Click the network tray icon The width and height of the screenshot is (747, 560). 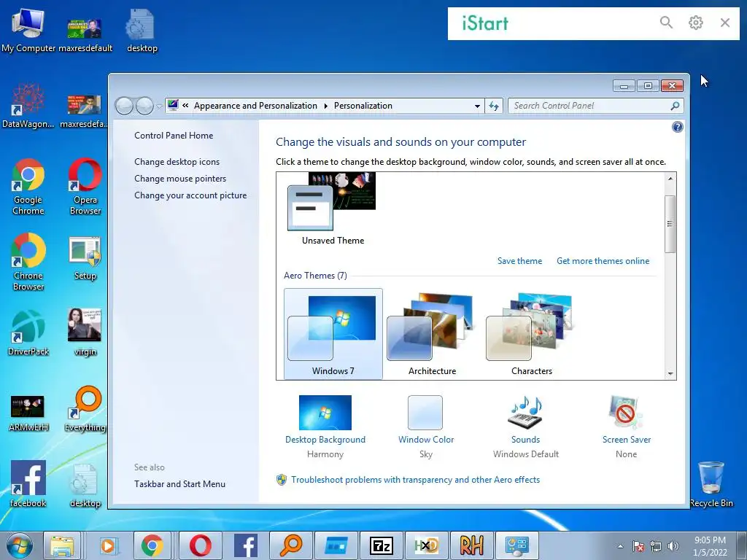coord(656,546)
